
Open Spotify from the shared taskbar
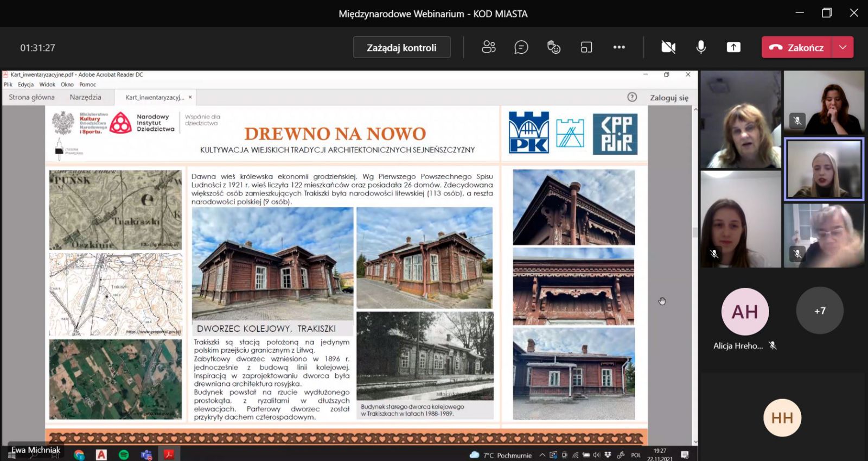pyautogui.click(x=124, y=454)
